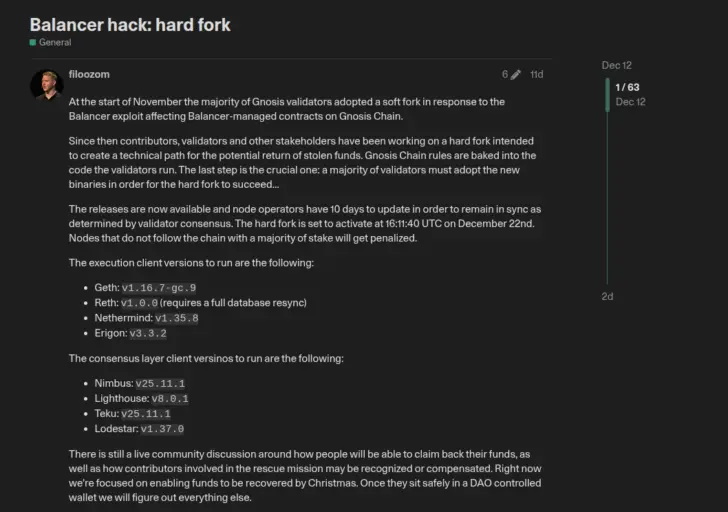Screen dimensions: 728x512
Task: Click the 11d post date link
Action: 537,74
